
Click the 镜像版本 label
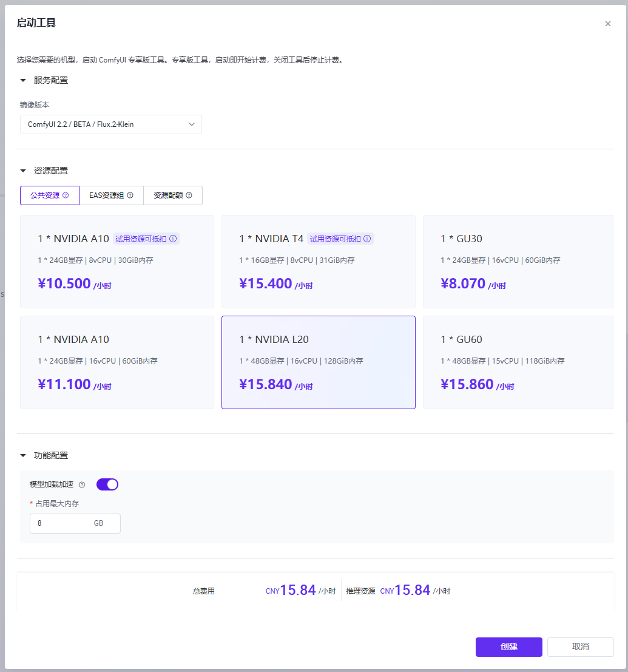tap(34, 104)
